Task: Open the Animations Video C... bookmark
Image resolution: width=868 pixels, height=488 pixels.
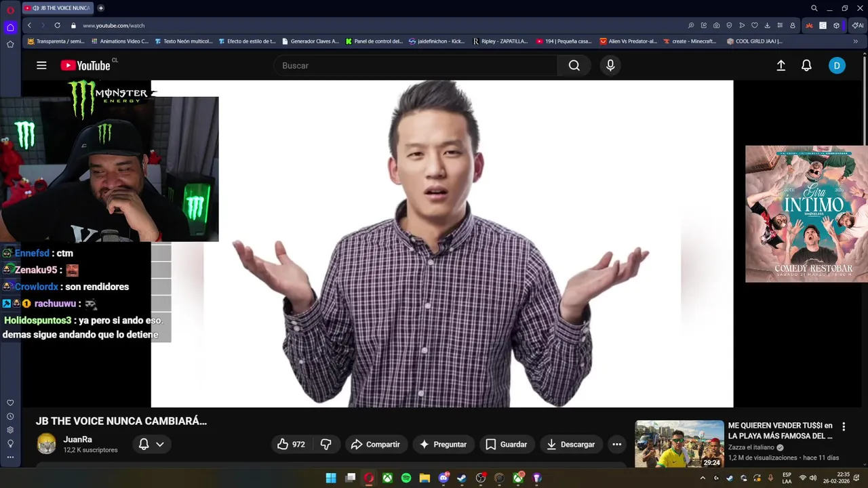Action: pyautogui.click(x=119, y=41)
